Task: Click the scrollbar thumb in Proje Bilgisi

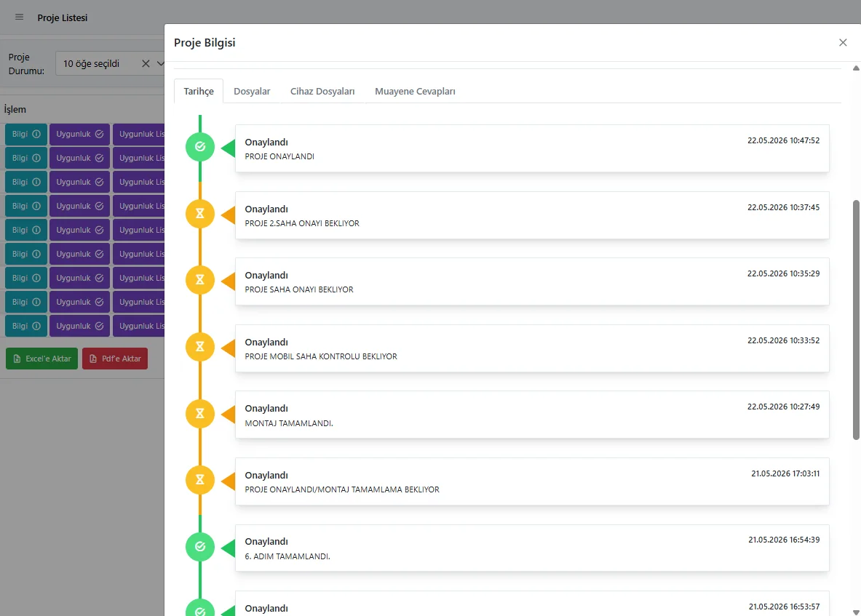Action: pyautogui.click(x=855, y=320)
